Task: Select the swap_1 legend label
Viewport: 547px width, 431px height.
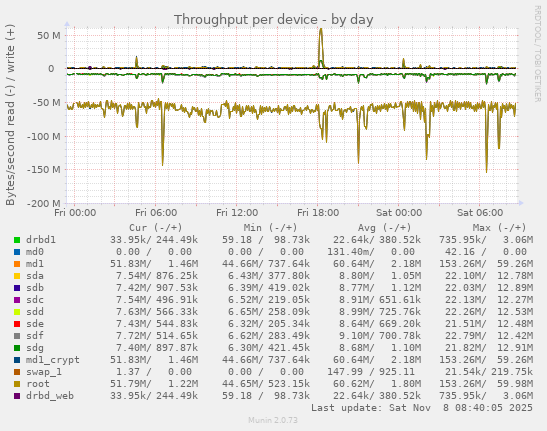Action: click(44, 372)
